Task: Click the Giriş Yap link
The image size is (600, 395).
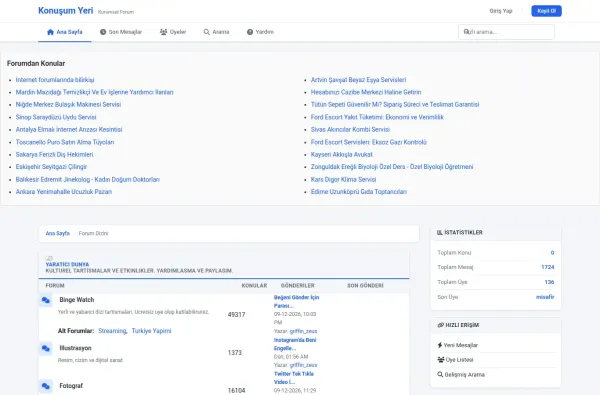Action: point(501,11)
